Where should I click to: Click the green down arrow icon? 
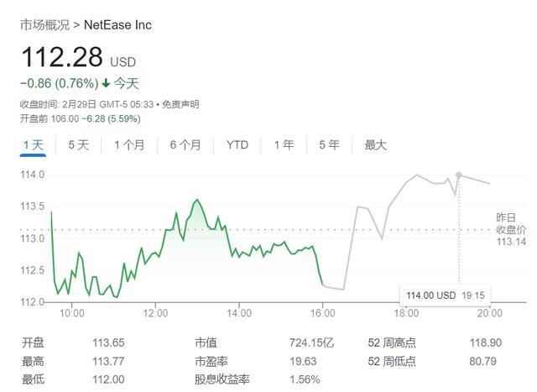pos(106,83)
